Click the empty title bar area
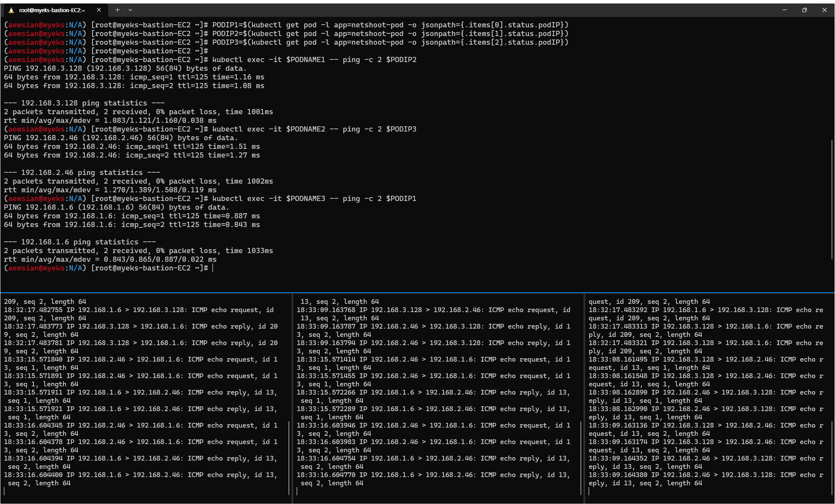 click(434, 10)
